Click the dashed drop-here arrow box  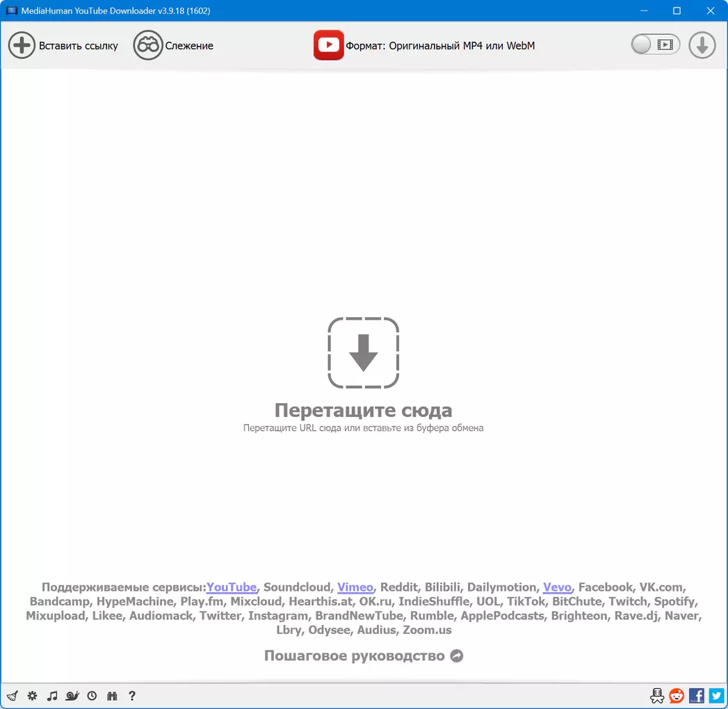pyautogui.click(x=363, y=352)
